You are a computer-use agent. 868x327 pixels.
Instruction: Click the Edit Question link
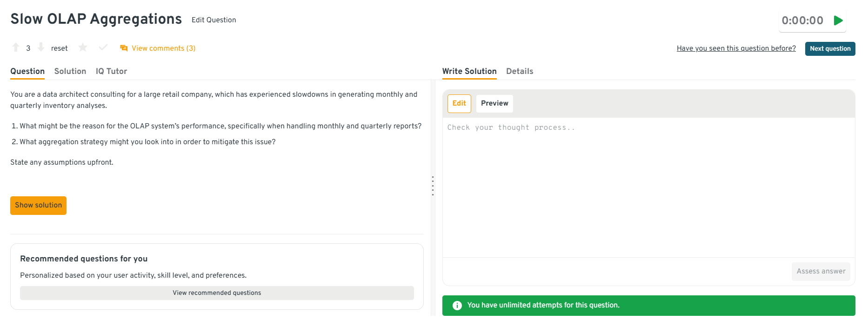(x=214, y=20)
